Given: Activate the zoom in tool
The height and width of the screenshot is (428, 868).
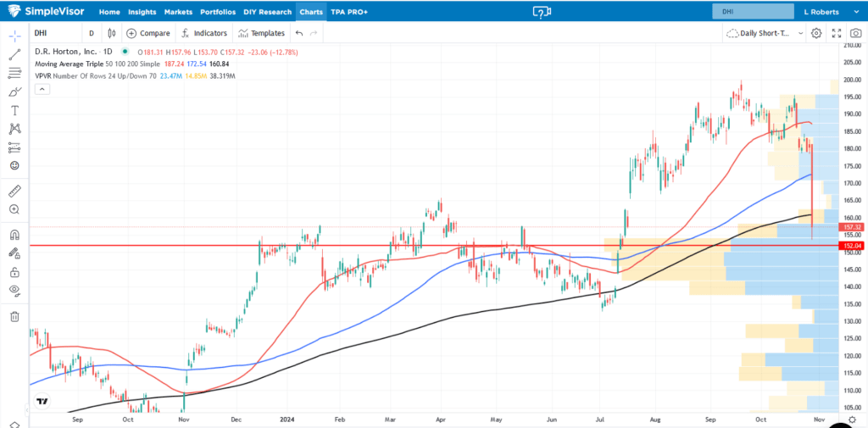Looking at the screenshot, I should click(14, 209).
